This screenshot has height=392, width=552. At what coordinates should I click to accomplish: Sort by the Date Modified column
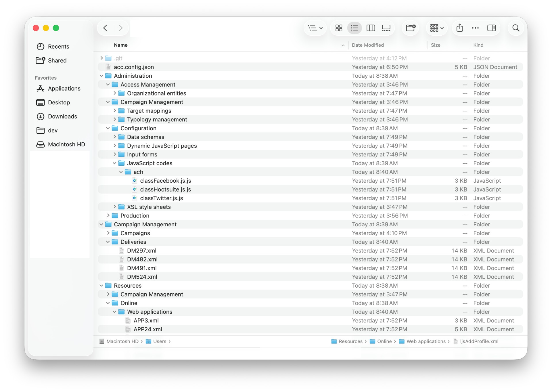coord(368,45)
